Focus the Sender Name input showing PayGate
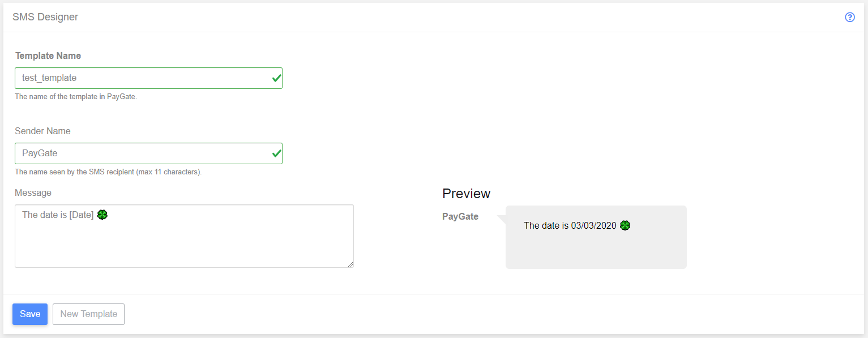Image resolution: width=868 pixels, height=338 pixels. (148, 153)
